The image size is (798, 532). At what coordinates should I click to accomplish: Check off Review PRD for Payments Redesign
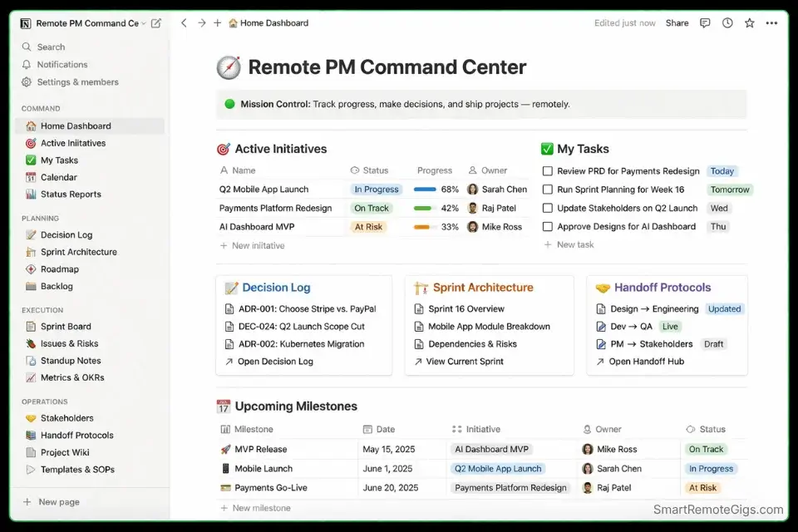548,171
